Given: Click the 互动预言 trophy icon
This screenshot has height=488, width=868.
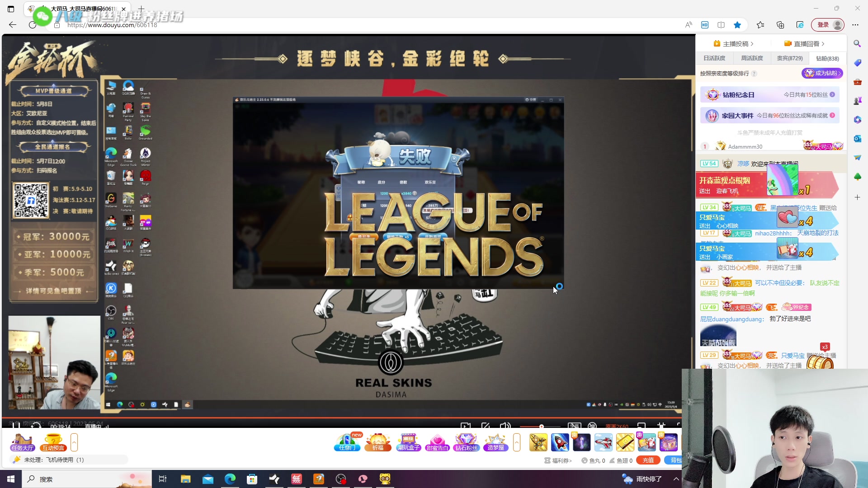Looking at the screenshot, I should 53,442.
